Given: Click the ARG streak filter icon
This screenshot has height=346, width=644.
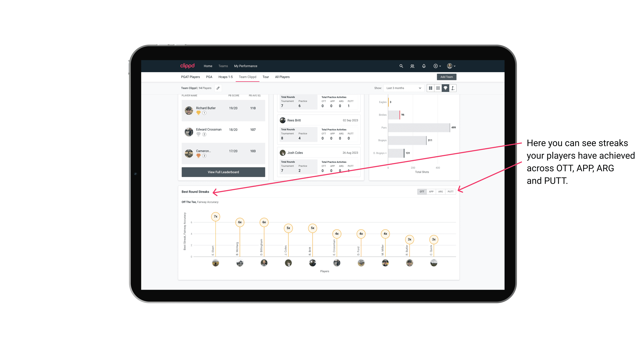Looking at the screenshot, I should [x=441, y=191].
